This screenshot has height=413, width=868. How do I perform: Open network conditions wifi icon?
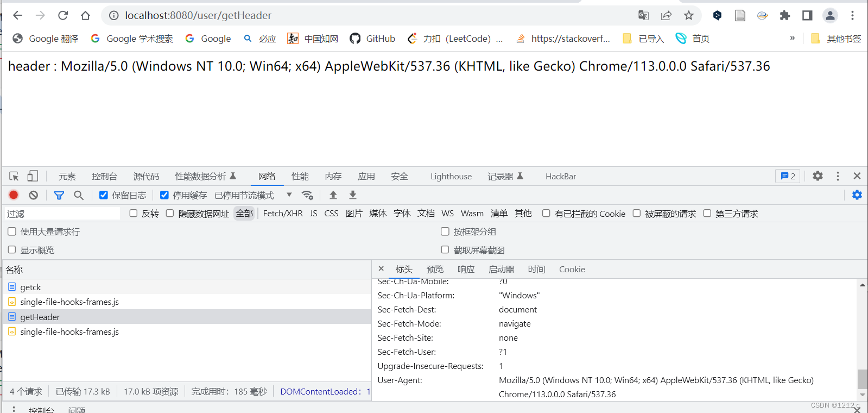(308, 195)
